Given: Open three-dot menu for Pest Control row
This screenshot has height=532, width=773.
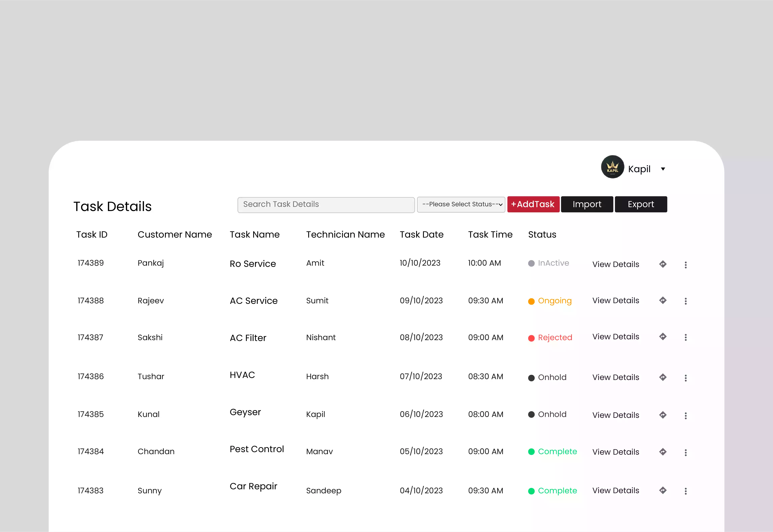Looking at the screenshot, I should 686,452.
